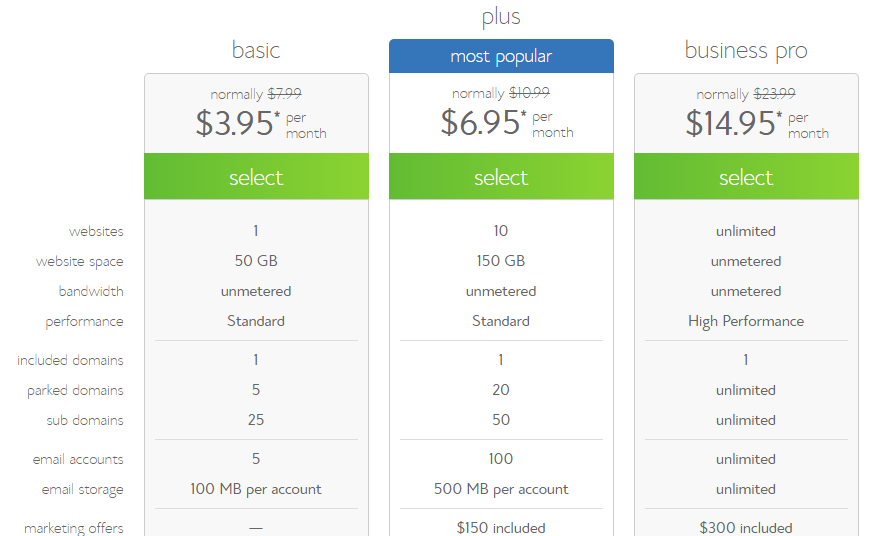This screenshot has height=536, width=888.
Task: Click '50 GB' in basic column
Action: [256, 261]
